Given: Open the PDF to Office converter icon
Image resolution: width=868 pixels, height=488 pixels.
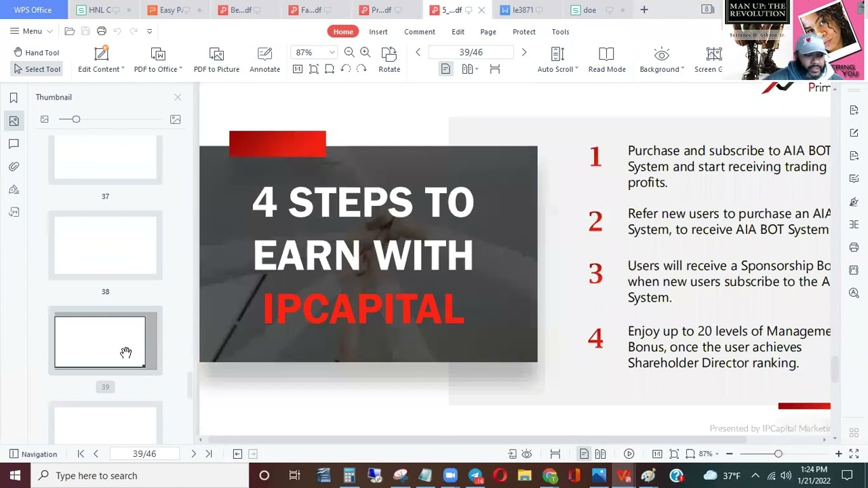Looking at the screenshot, I should coord(158,54).
